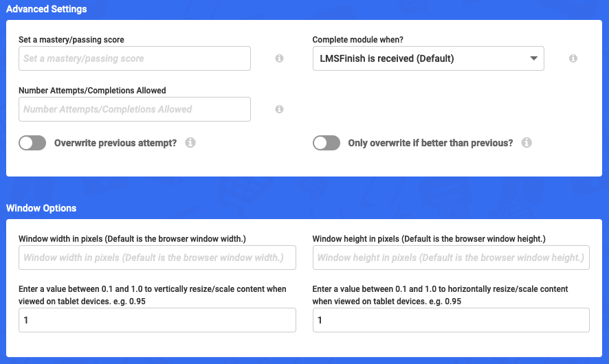This screenshot has height=364, width=609.
Task: Click the Window width in pixels input
Action: tap(157, 258)
